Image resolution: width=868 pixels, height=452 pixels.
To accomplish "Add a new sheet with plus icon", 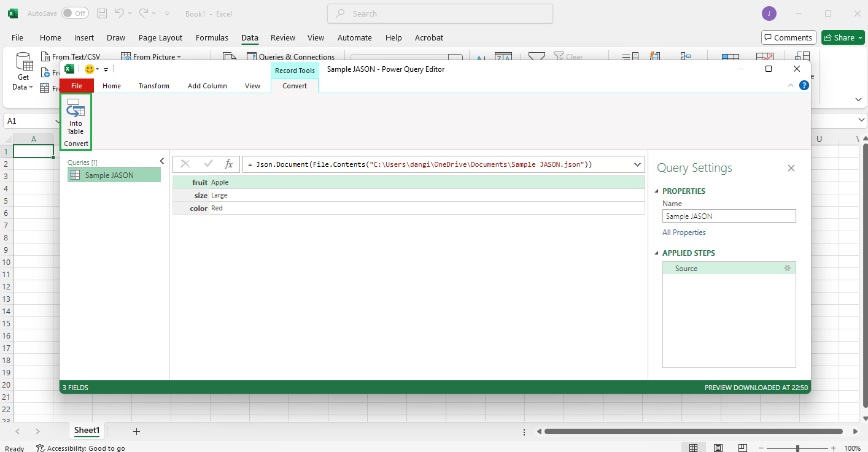I will click(x=136, y=431).
